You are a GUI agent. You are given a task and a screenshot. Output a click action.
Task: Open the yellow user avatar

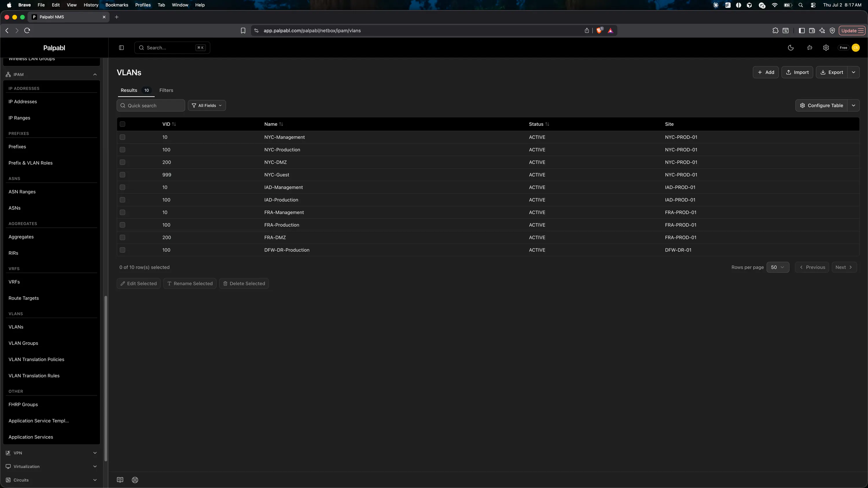856,48
